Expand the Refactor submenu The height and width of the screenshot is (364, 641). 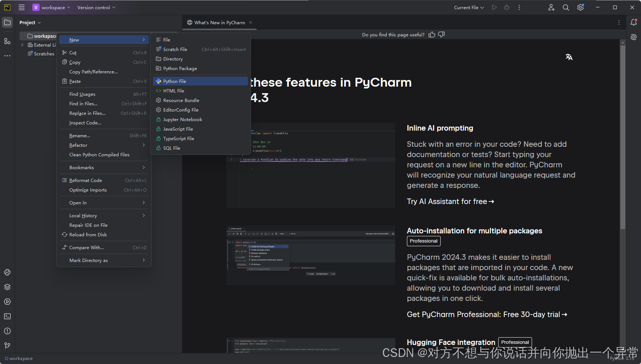coord(104,145)
